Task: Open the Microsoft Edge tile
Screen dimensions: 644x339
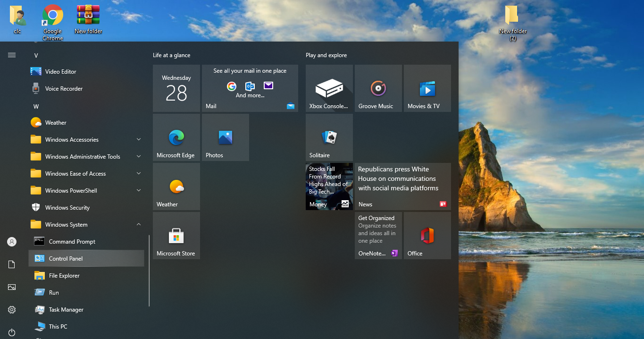Action: 176,137
